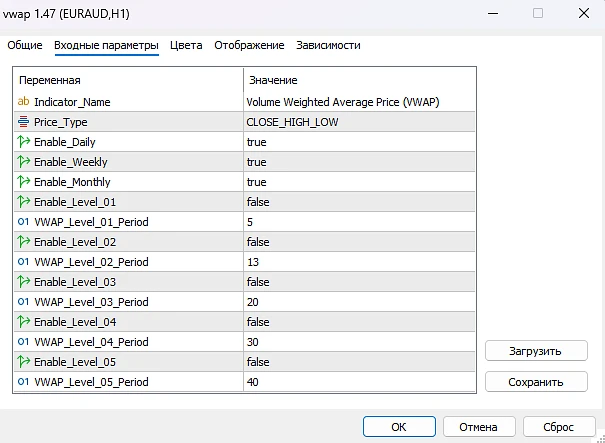This screenshot has height=443, width=605.
Task: Confirm settings with the OK button
Action: [398, 426]
